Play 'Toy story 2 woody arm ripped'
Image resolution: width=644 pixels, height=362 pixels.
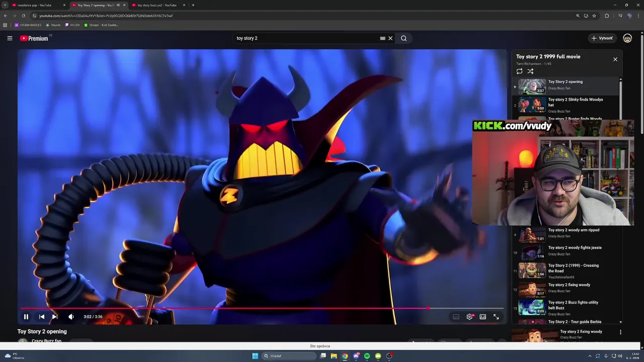[x=566, y=234]
